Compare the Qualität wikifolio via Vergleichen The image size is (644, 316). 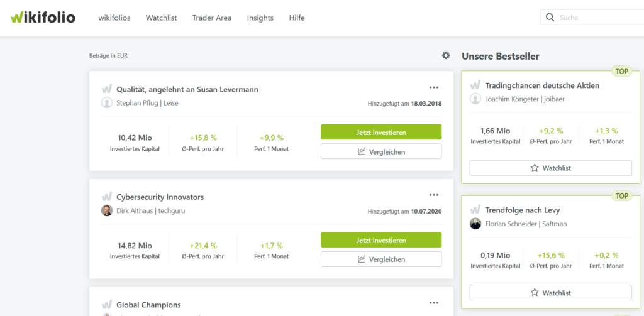381,151
